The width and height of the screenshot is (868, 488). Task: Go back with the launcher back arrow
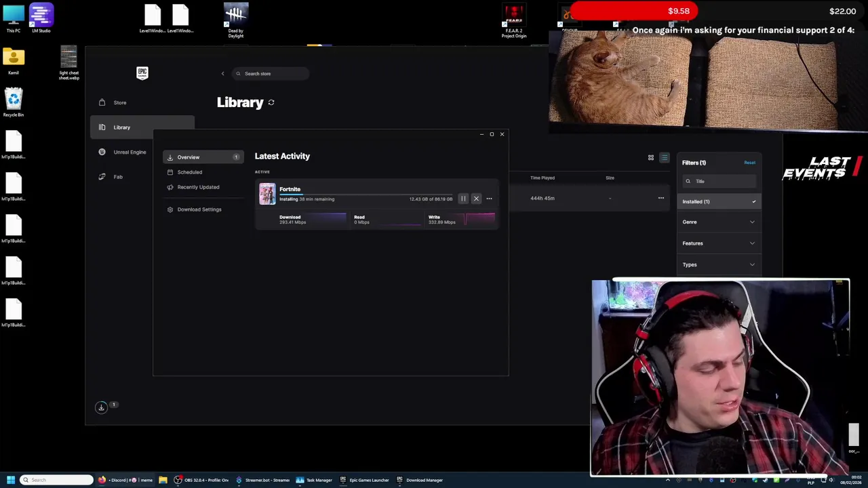[x=222, y=73]
